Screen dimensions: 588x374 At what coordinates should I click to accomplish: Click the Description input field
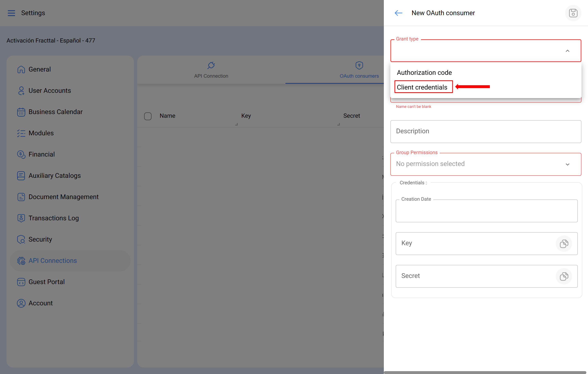(x=486, y=131)
